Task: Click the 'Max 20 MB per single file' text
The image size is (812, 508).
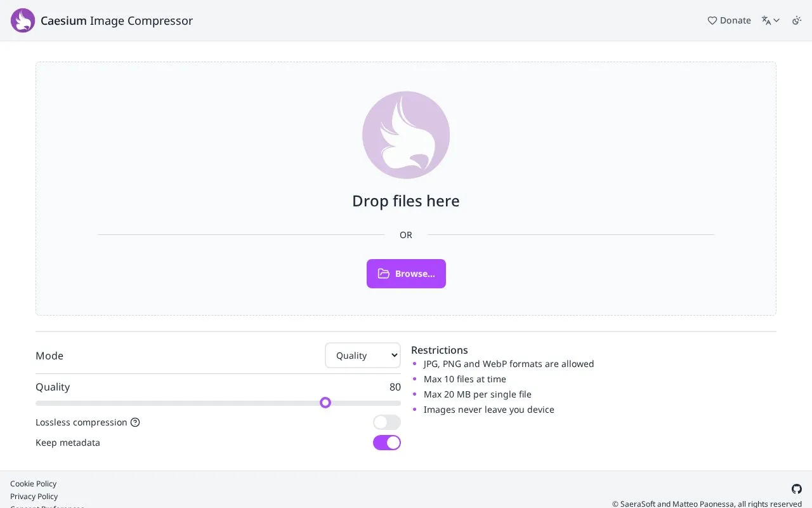Action: click(x=478, y=394)
